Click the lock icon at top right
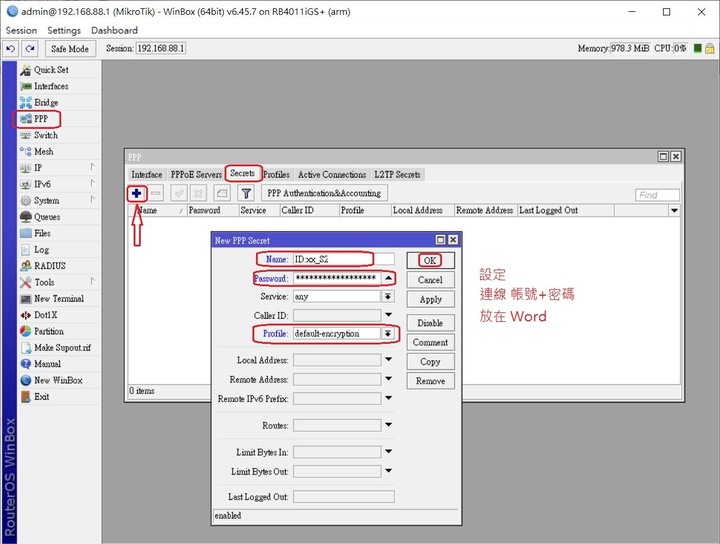 pyautogui.click(x=709, y=48)
